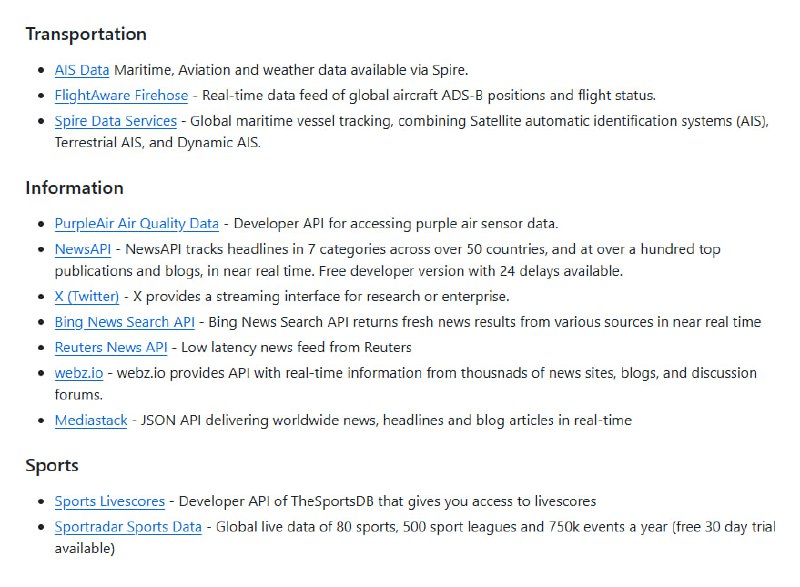Open Spire Data Services link
Image resolution: width=800 pixels, height=587 pixels.
coord(115,120)
